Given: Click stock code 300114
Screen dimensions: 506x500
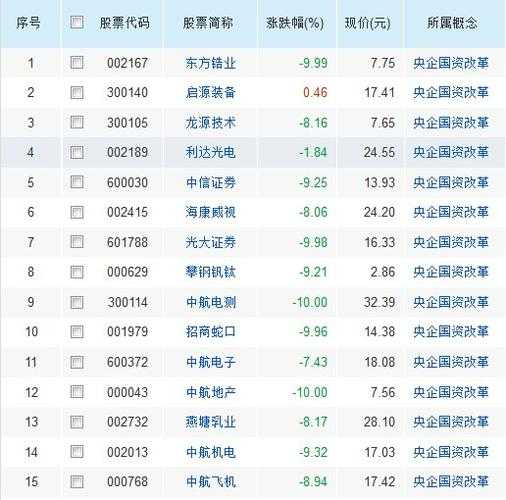Looking at the screenshot, I should pyautogui.click(x=128, y=302).
